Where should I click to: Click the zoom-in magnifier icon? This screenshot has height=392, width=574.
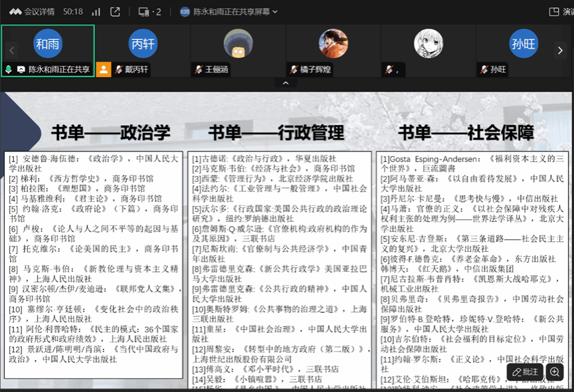coord(555,372)
